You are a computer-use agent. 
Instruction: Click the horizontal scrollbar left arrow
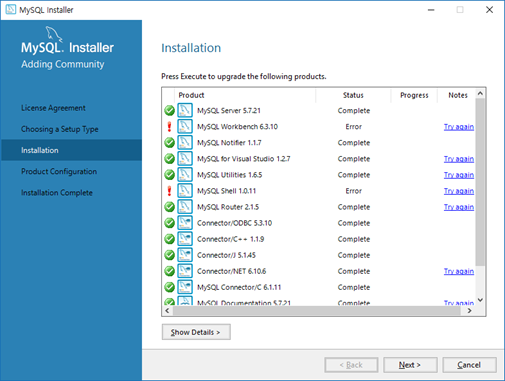(167, 311)
